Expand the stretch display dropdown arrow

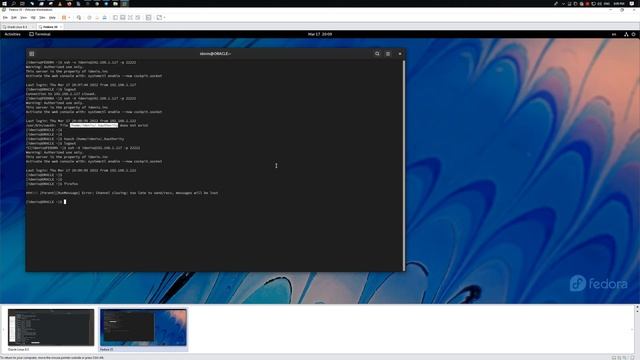pos(164,18)
